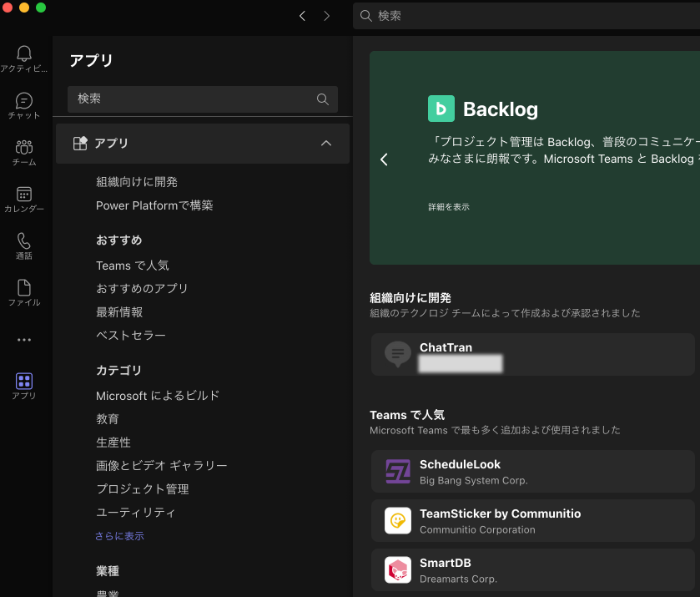Click Dreamarts Corp. text
Viewport: 700px width, 597px height.
click(x=459, y=579)
